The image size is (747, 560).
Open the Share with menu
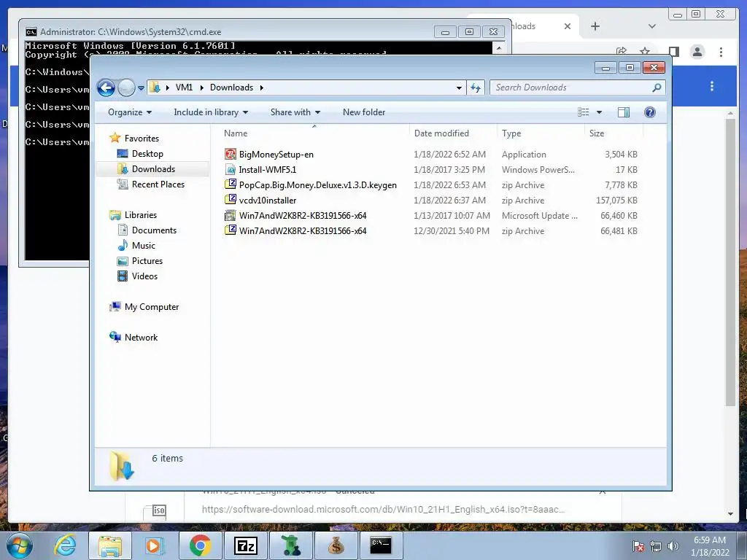tap(295, 112)
